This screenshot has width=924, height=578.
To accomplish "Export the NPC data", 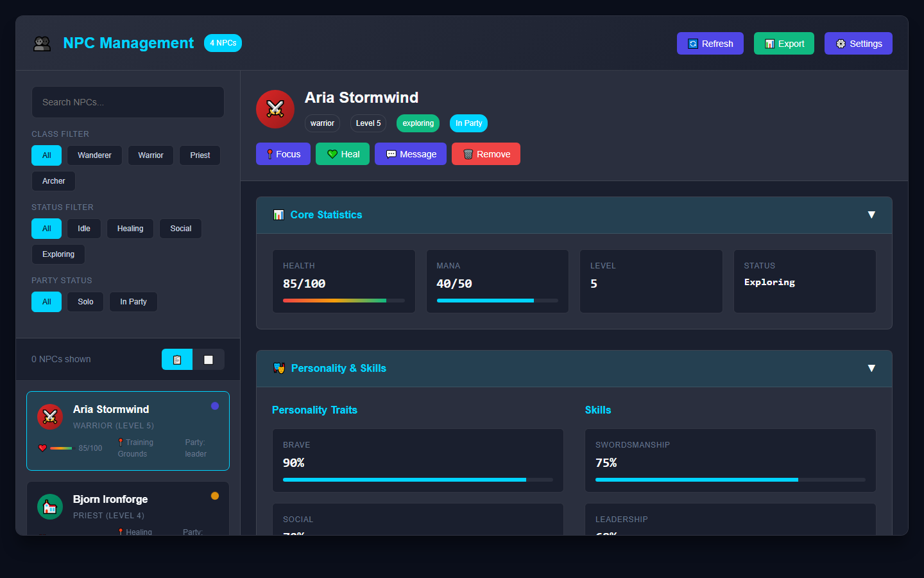I will [x=784, y=44].
